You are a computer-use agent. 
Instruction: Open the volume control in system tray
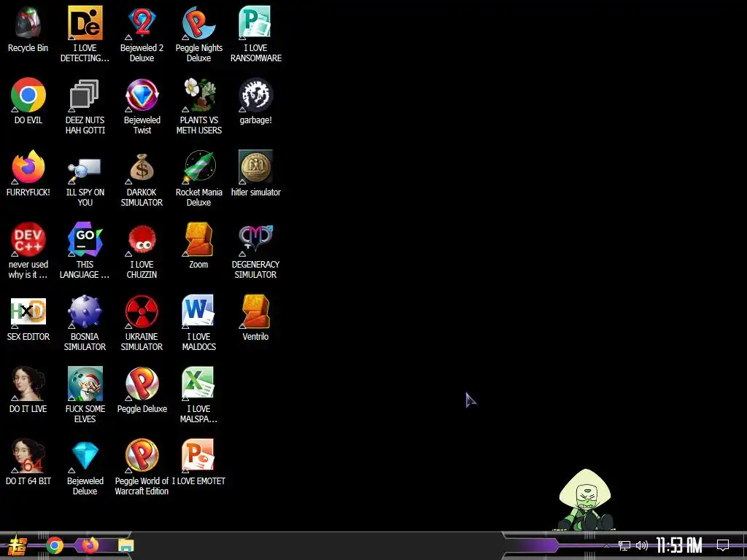pyautogui.click(x=642, y=545)
